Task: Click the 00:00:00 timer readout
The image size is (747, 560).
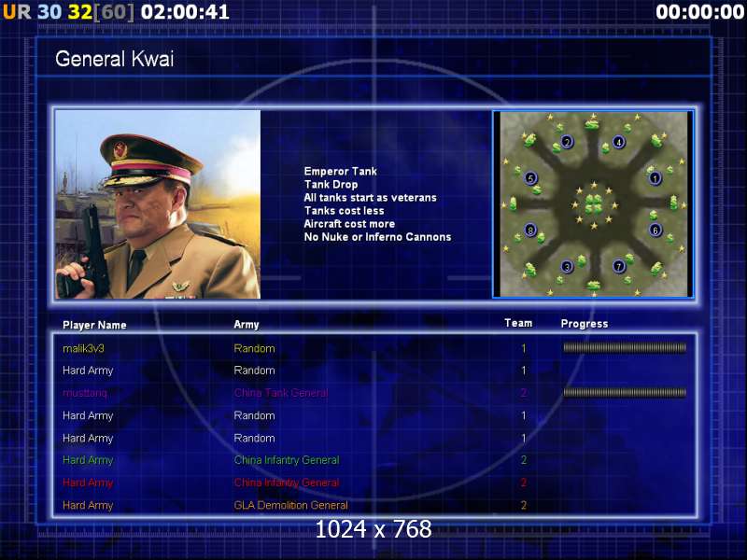Action: point(699,12)
